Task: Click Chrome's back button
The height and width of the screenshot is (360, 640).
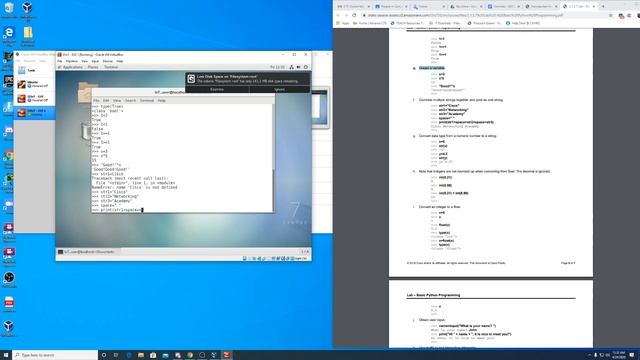Action: [338, 16]
